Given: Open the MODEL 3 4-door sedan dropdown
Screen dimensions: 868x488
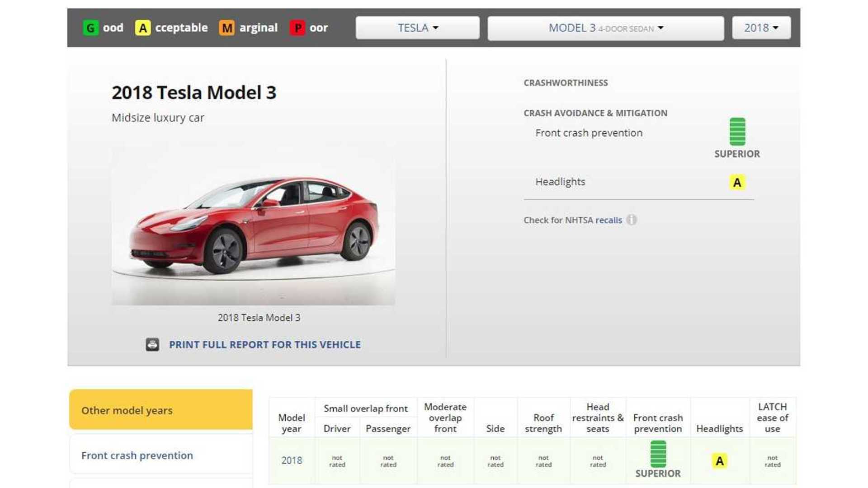Looking at the screenshot, I should (x=606, y=28).
